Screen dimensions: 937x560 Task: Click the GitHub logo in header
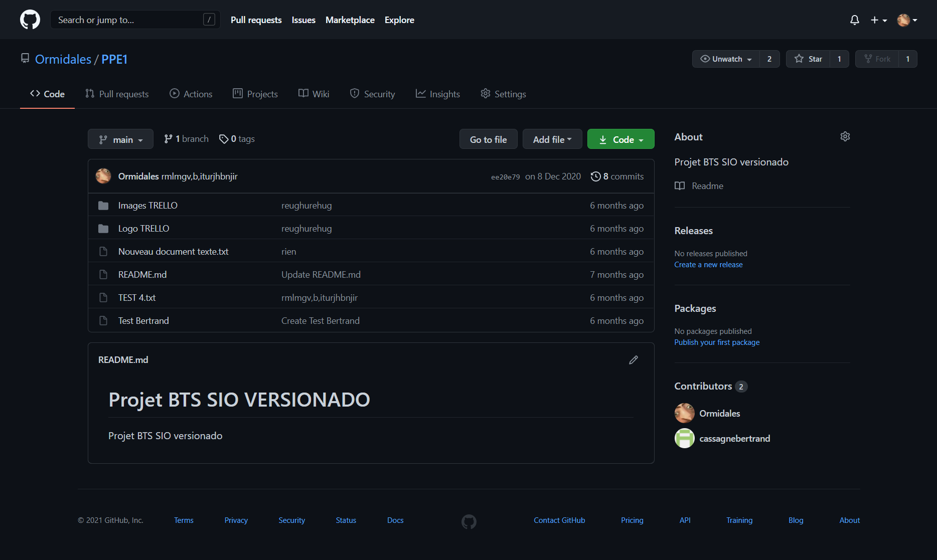click(30, 20)
